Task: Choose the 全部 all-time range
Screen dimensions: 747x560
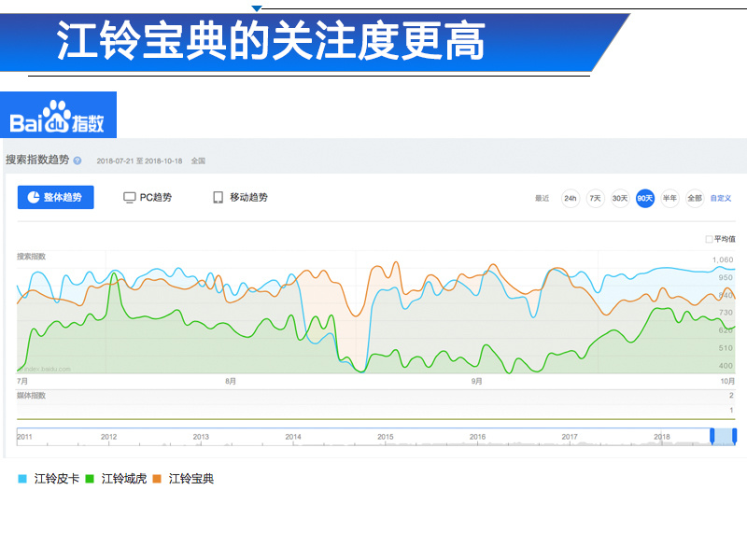Action: coord(695,198)
